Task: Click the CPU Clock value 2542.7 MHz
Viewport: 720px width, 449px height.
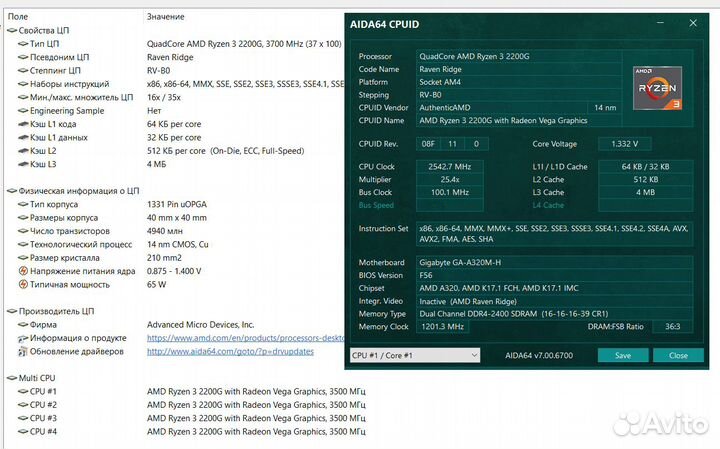Action: click(450, 167)
